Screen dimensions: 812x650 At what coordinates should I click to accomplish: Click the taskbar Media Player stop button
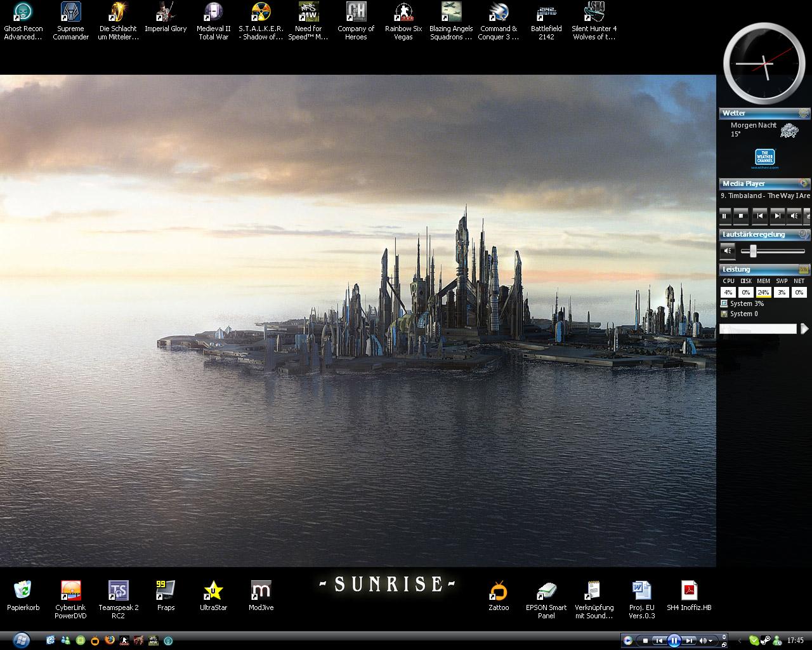(645, 641)
